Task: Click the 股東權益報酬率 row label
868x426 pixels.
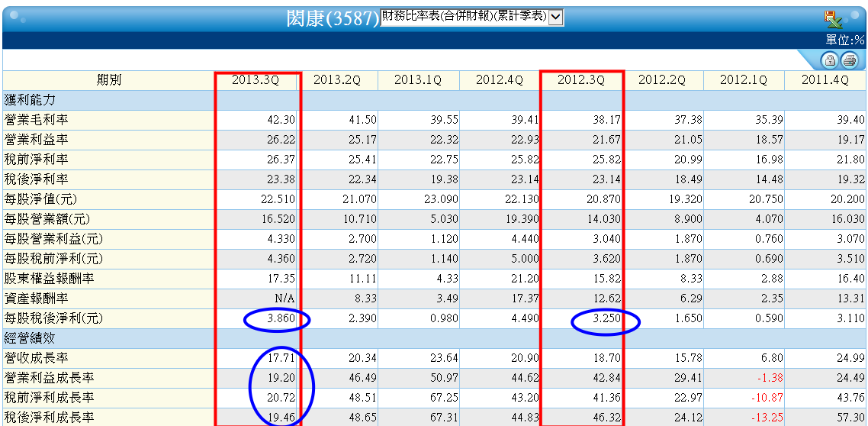Action: [49, 279]
